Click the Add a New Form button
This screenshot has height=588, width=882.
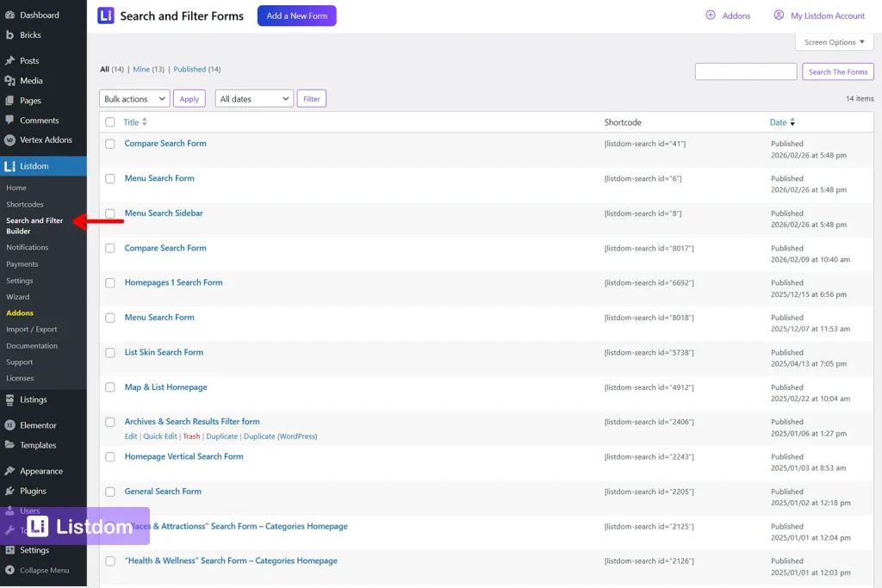pos(296,15)
